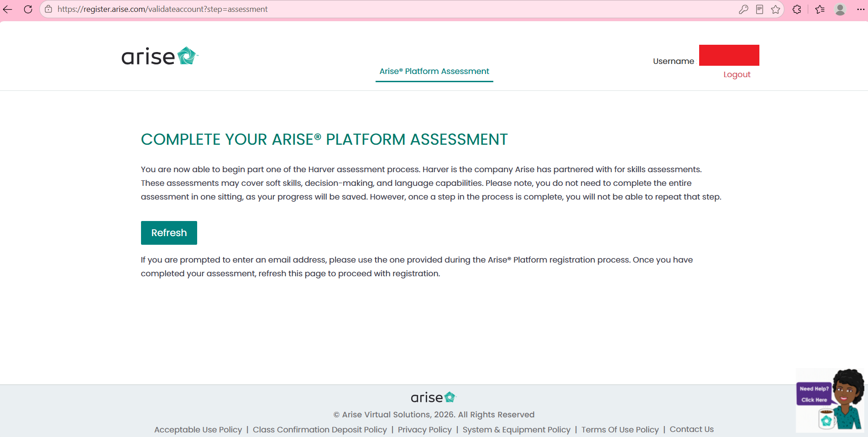Go back using the browser back arrow
The height and width of the screenshot is (437, 868).
[x=8, y=9]
